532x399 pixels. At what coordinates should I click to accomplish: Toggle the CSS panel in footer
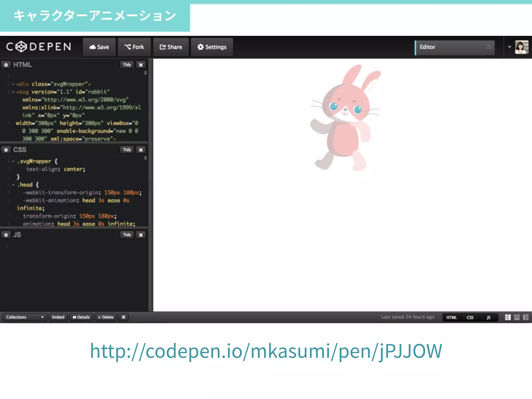(x=470, y=317)
